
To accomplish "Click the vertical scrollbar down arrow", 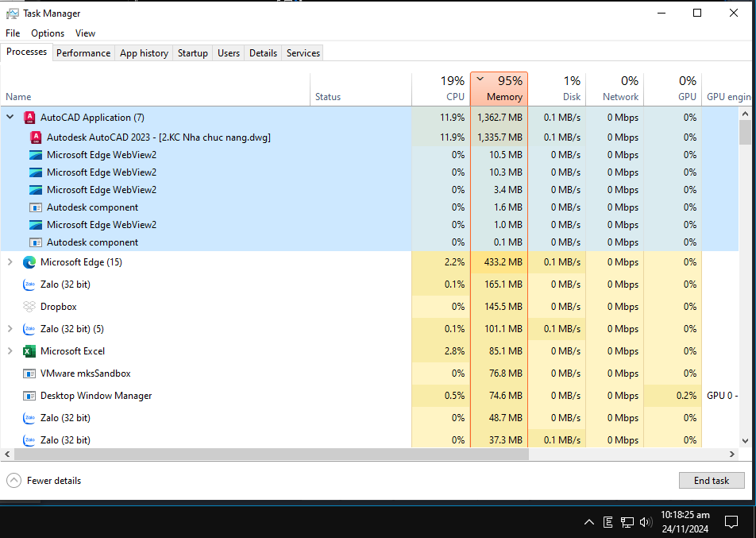I will [x=745, y=440].
